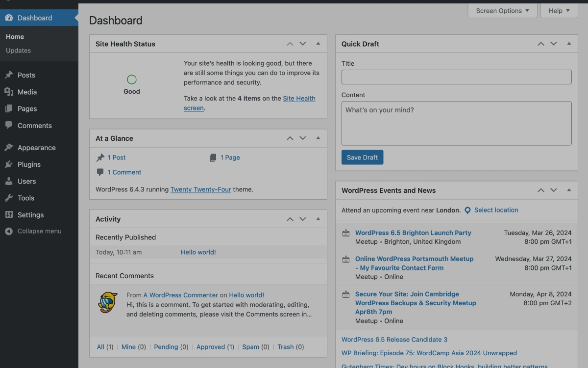Move WordPress Events and News up
The image size is (588, 368).
(x=541, y=190)
